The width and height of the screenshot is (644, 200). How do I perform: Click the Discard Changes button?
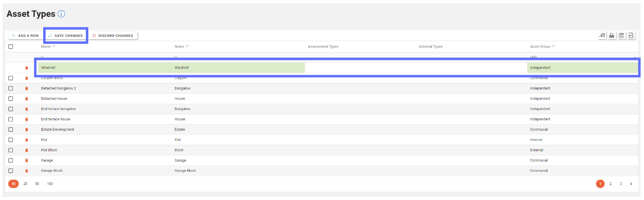(112, 36)
